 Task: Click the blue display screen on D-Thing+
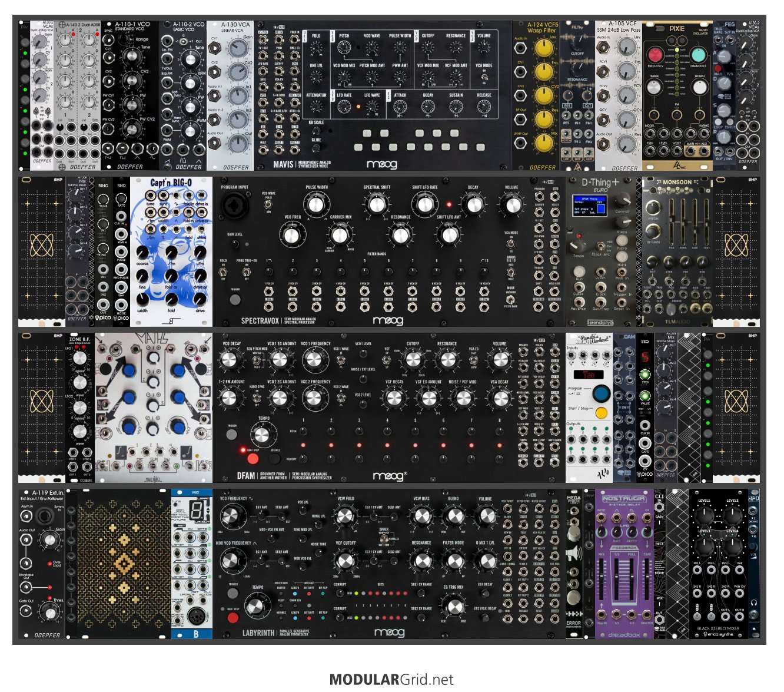coord(590,206)
